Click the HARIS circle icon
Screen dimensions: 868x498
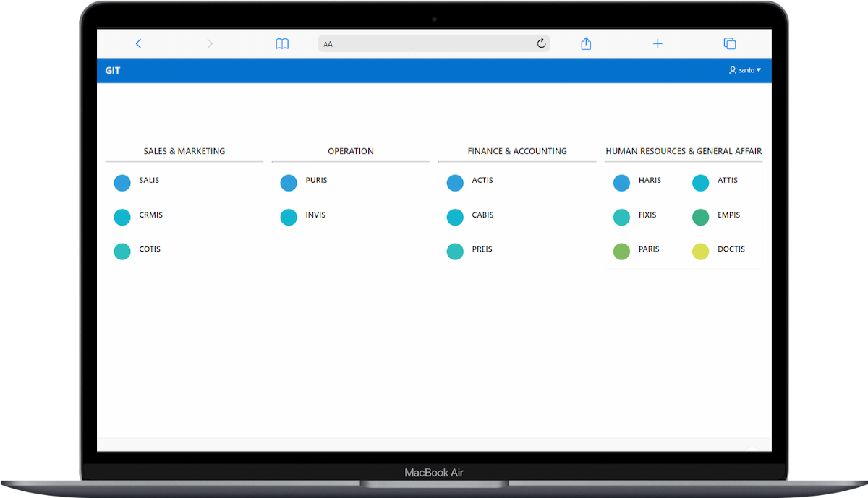tap(621, 183)
